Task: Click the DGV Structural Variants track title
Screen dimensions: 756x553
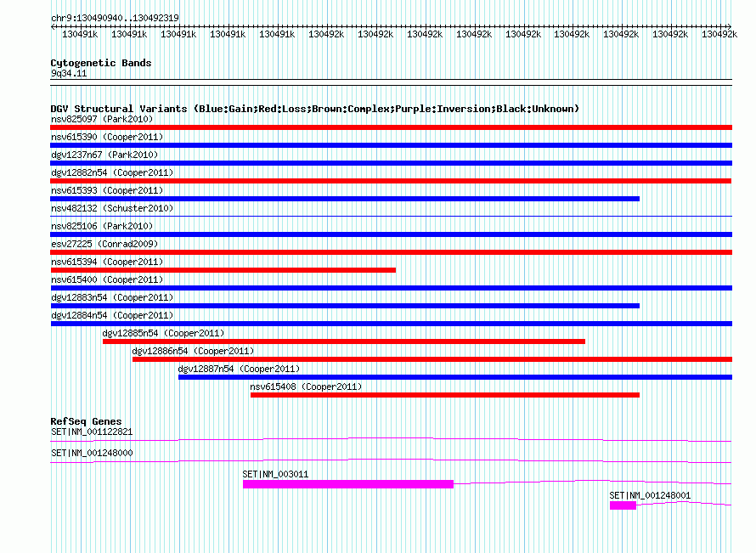Action: point(314,109)
